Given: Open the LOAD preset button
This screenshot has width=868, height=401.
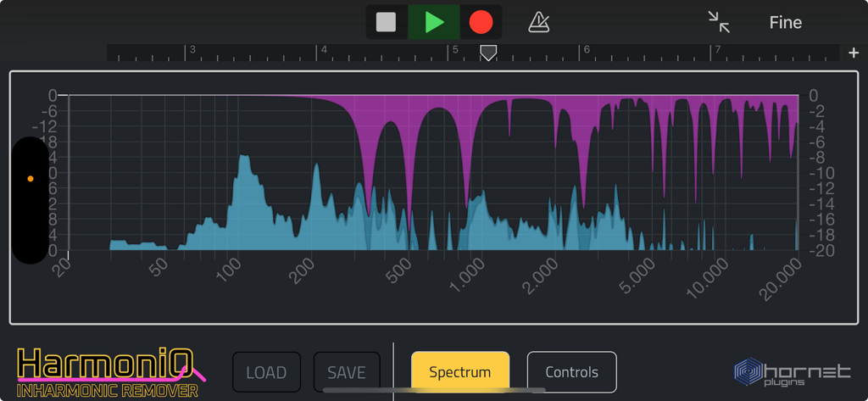Looking at the screenshot, I should (x=266, y=371).
